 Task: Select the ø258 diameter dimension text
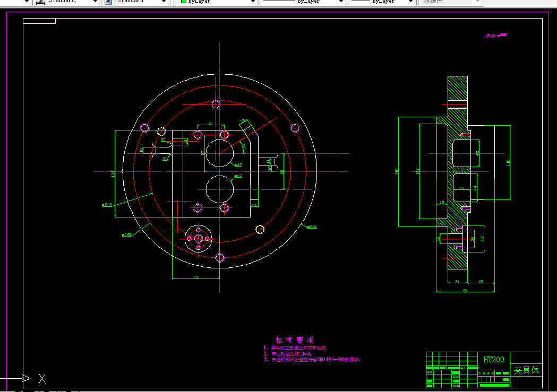(127, 235)
